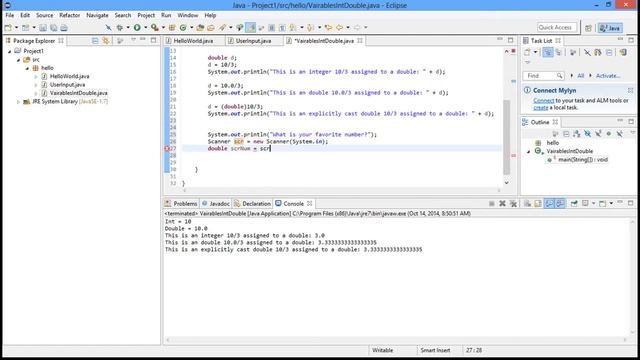The image size is (640, 360).
Task: Click the Back navigation arrow
Action: pos(339,27)
